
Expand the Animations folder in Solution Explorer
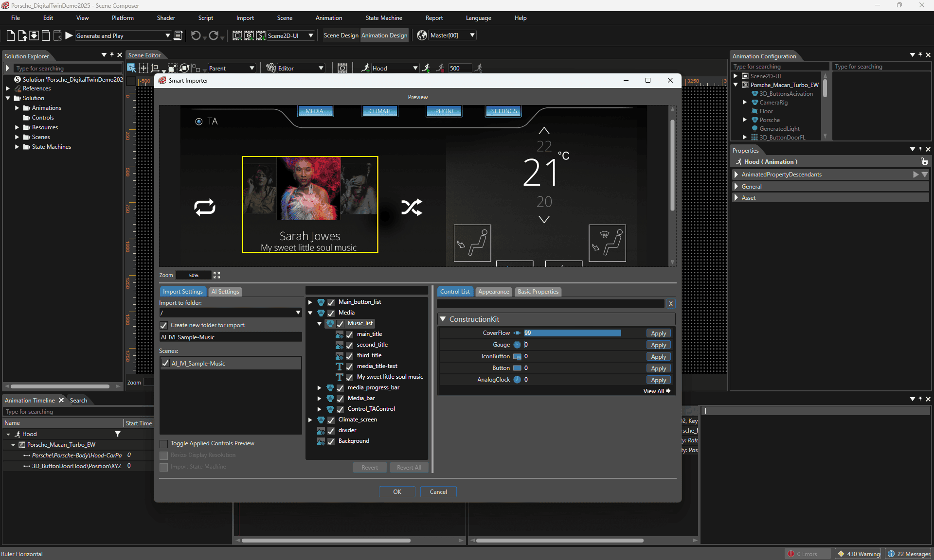pyautogui.click(x=17, y=108)
